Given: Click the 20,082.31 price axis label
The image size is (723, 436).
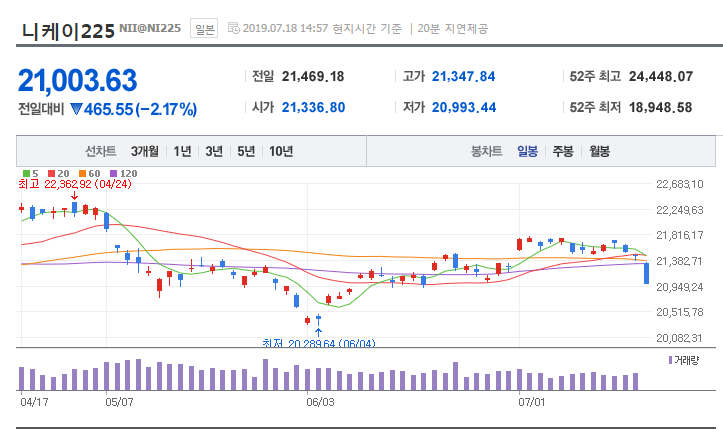Looking at the screenshot, I should [680, 338].
